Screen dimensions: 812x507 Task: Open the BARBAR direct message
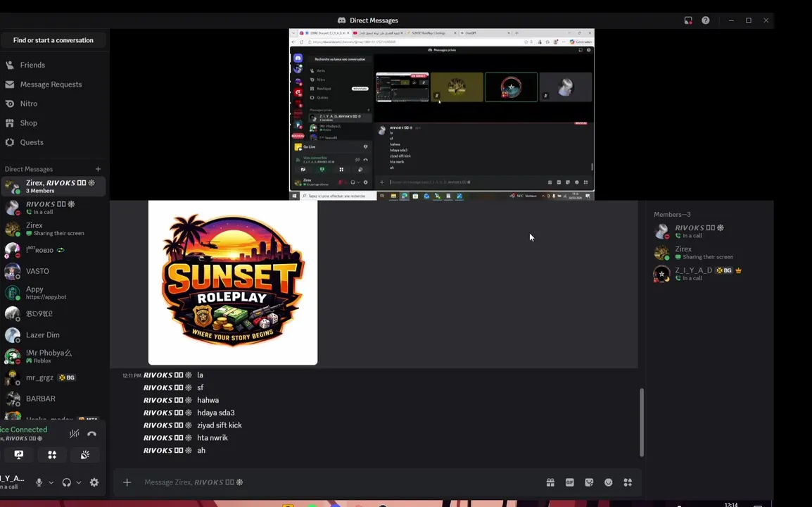tap(53, 399)
